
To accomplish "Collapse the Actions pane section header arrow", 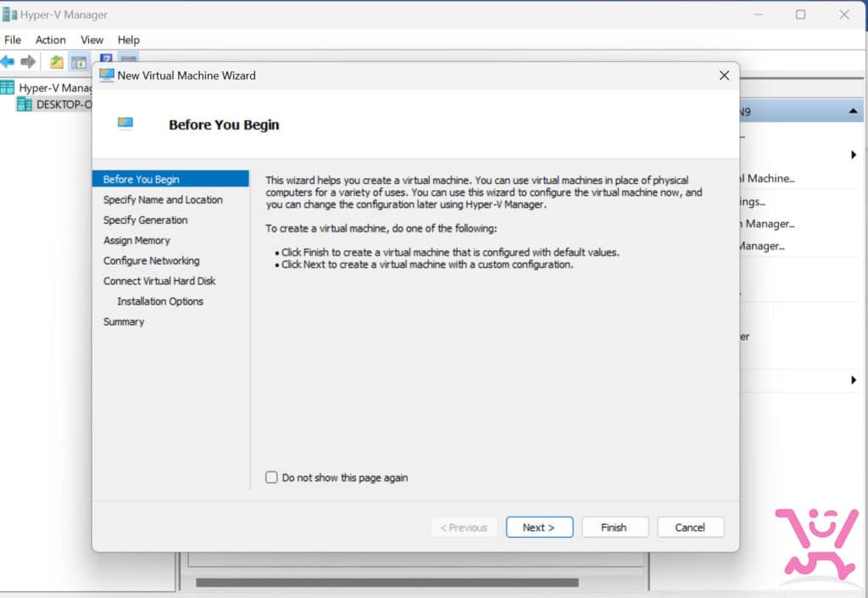I will 853,111.
